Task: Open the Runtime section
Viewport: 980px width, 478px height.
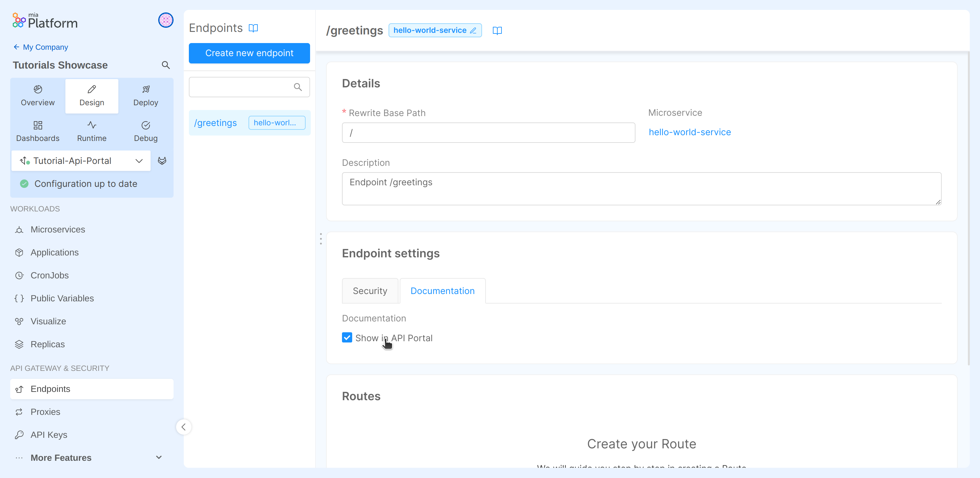Action: pyautogui.click(x=91, y=131)
